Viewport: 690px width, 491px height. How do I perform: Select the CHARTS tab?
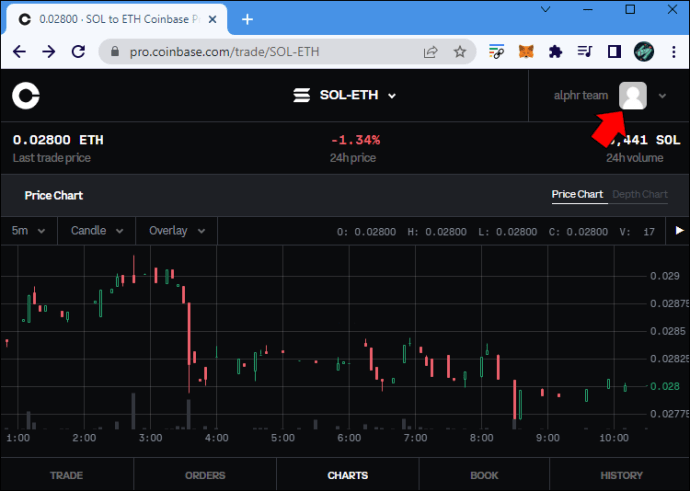[x=348, y=475]
